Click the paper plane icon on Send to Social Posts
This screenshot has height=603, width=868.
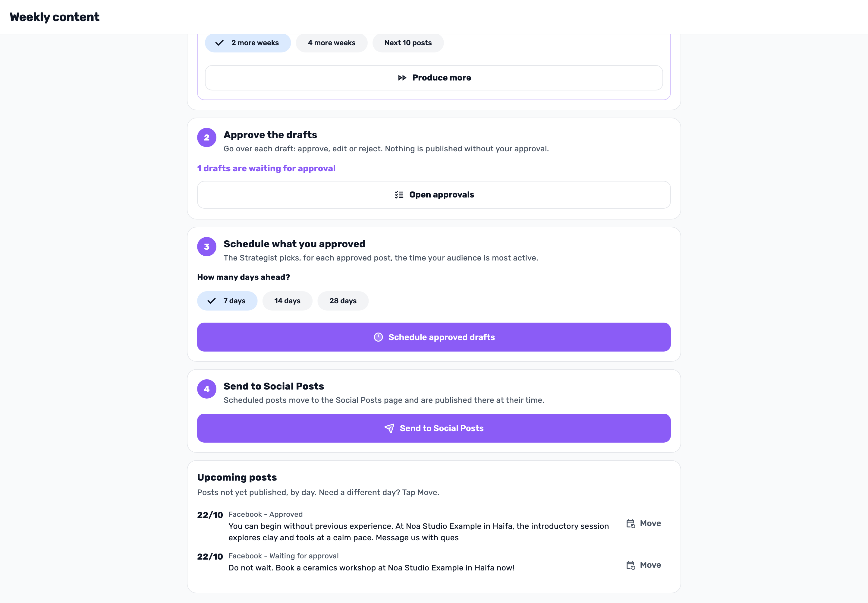[x=389, y=428]
